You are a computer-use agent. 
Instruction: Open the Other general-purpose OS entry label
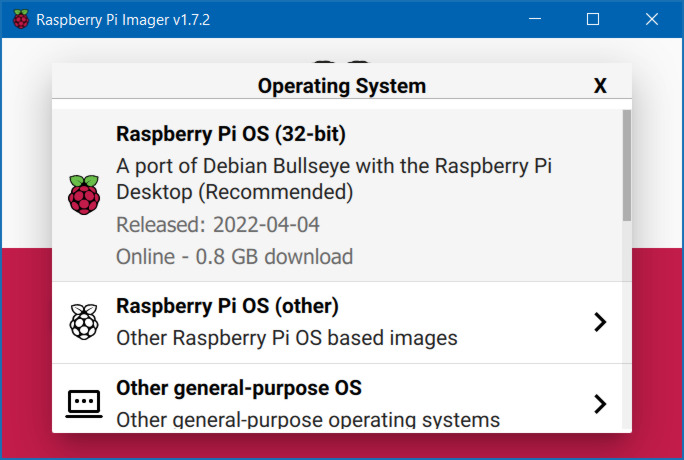238,387
